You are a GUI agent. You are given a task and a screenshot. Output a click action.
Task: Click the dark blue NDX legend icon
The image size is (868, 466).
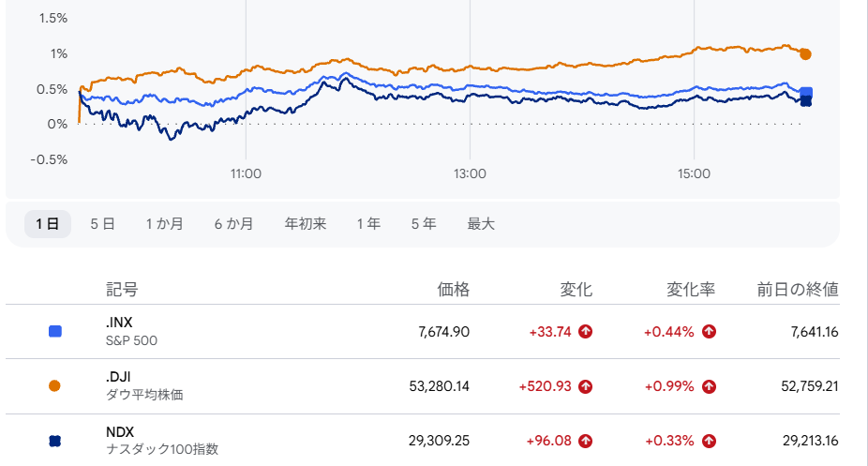(x=54, y=441)
